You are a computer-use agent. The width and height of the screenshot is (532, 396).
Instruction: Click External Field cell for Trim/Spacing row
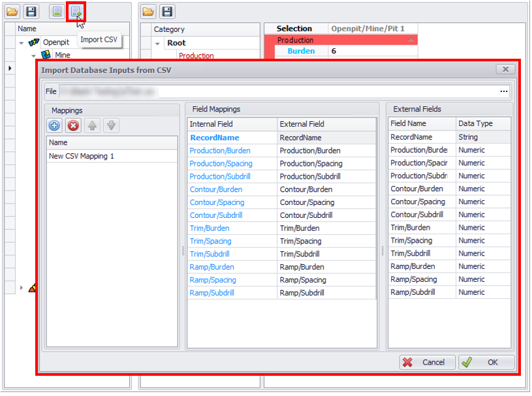tap(326, 241)
